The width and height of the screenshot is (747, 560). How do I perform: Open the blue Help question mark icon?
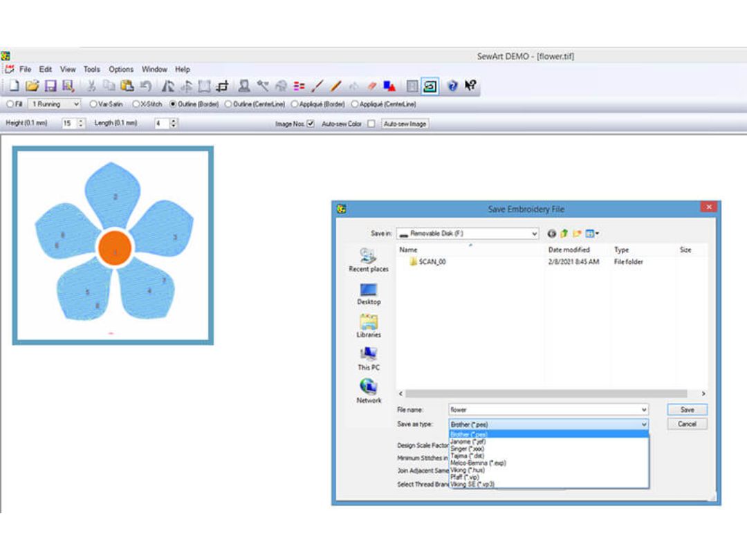pyautogui.click(x=452, y=86)
